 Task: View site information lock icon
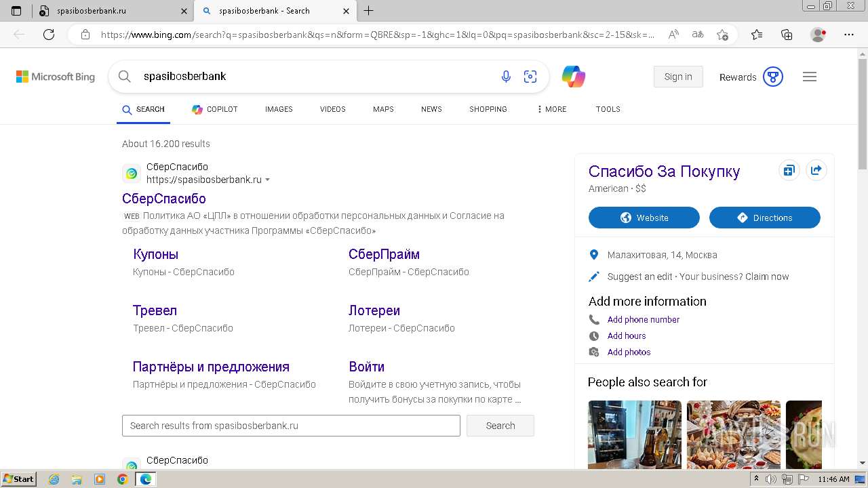coord(85,35)
